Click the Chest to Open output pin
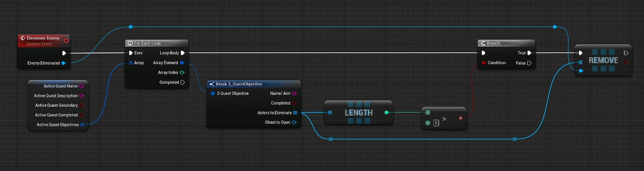 tap(294, 123)
